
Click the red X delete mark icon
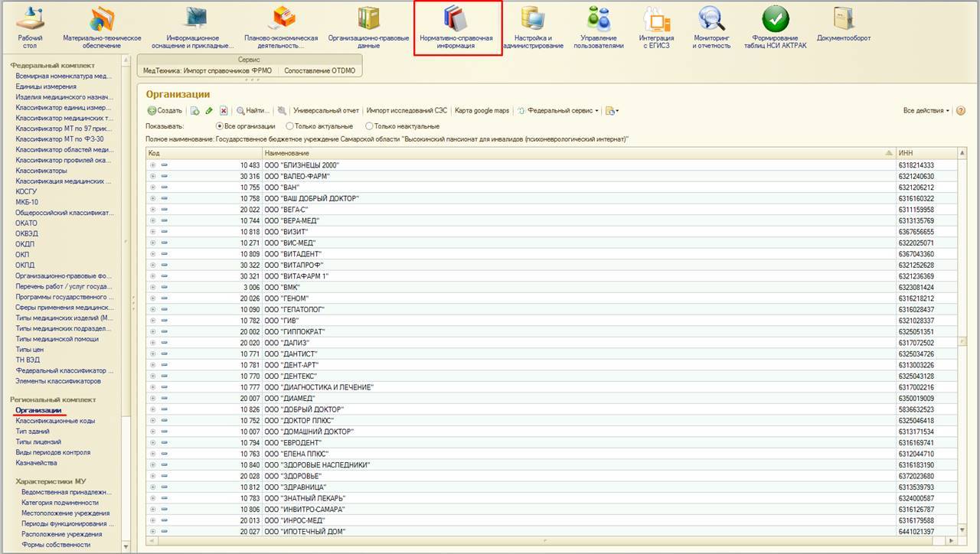click(x=224, y=111)
